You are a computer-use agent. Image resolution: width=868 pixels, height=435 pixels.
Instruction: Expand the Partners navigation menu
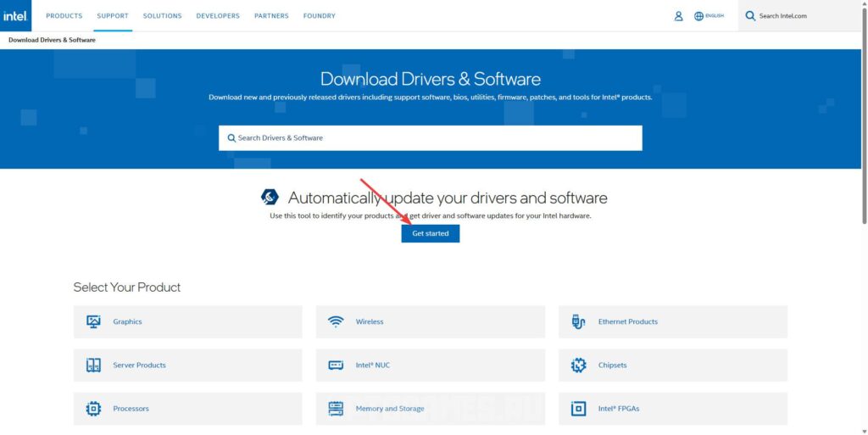pos(271,16)
